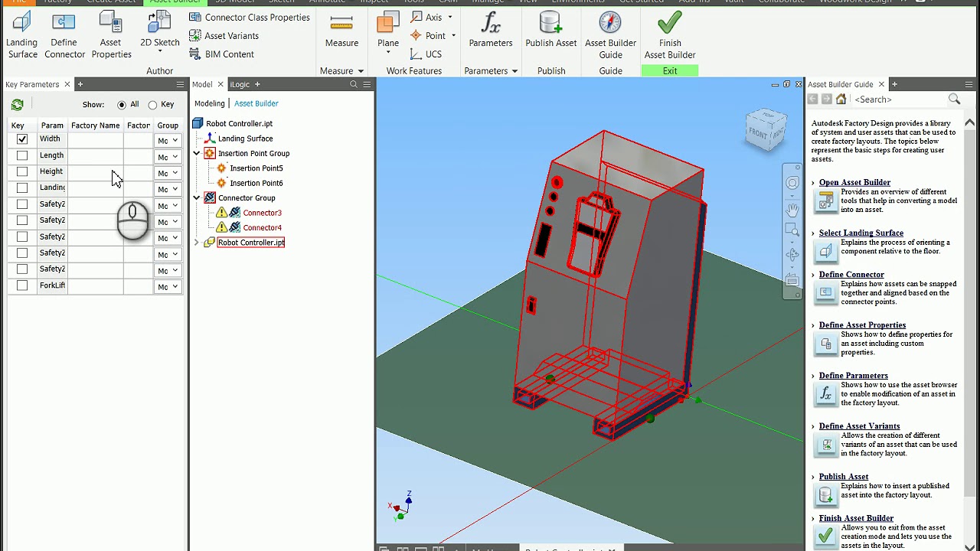Select the Asset Builder Guide tab
980x551 pixels.
click(841, 84)
